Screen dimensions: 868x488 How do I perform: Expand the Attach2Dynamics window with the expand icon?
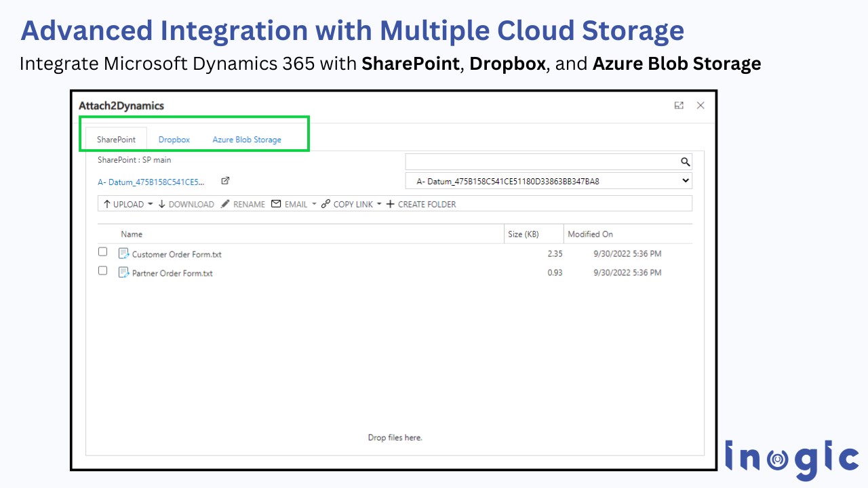[x=679, y=106]
